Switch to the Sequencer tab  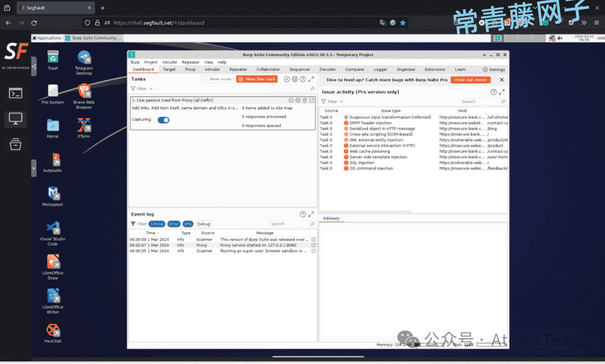tap(300, 69)
